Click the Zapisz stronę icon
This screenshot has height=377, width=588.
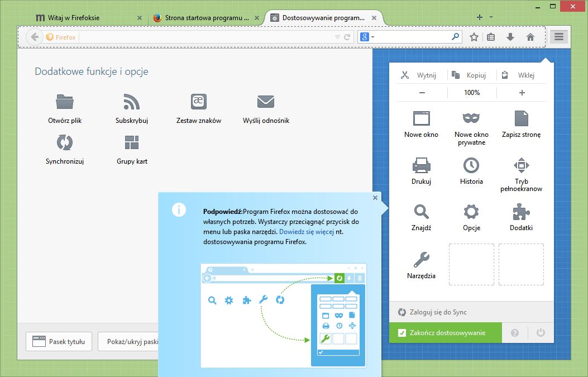pos(521,118)
